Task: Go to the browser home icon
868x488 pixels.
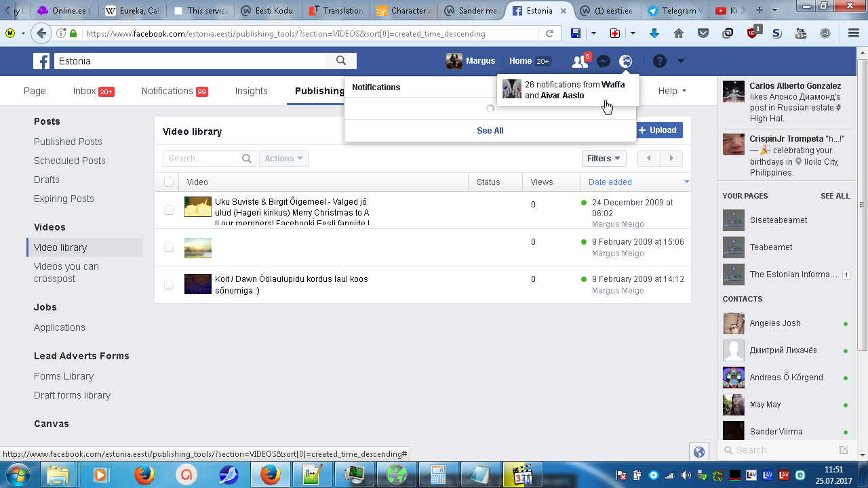Action: (x=679, y=33)
